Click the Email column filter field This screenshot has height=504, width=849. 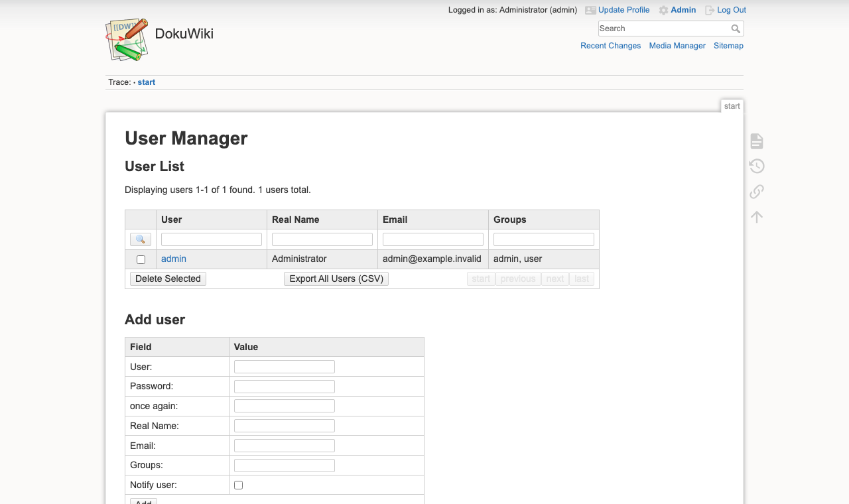click(433, 239)
